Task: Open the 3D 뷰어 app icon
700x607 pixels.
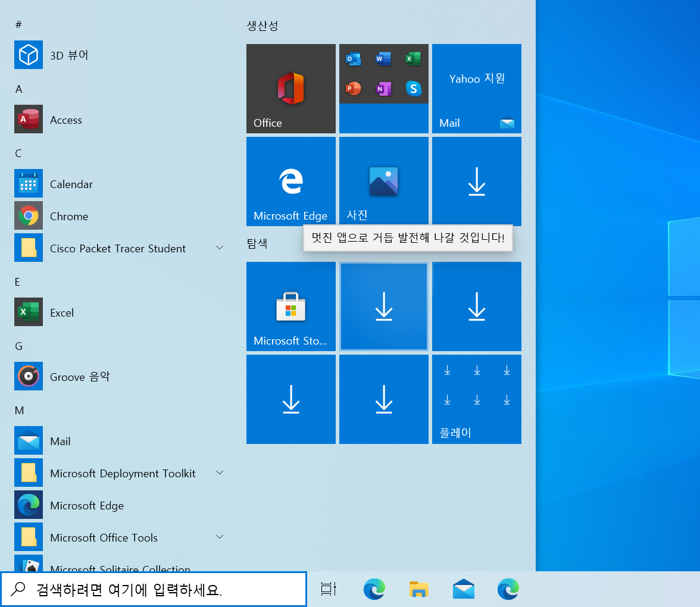Action: 29,55
